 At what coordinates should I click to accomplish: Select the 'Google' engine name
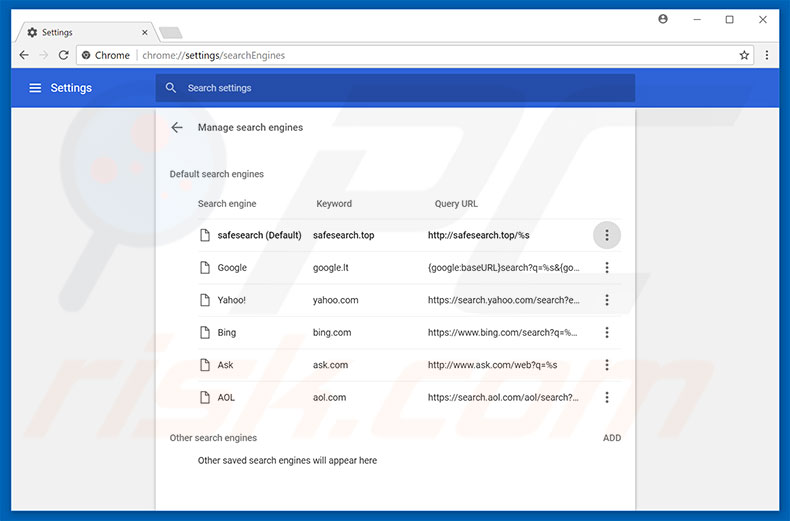click(232, 268)
